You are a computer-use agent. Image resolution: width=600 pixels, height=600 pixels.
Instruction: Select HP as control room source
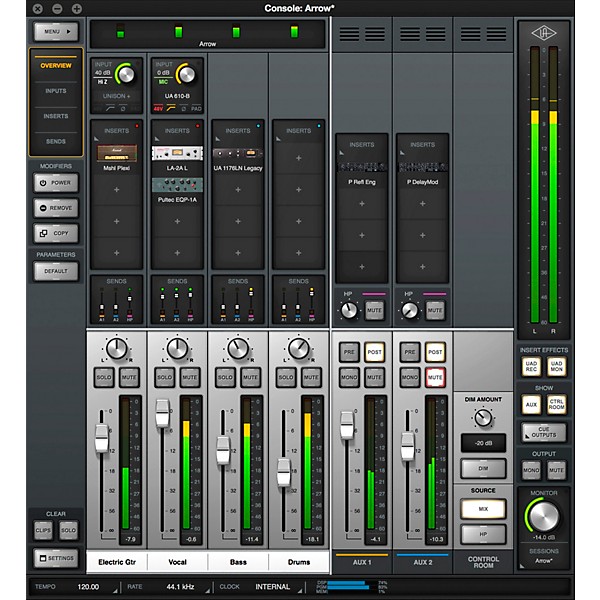[x=483, y=534]
